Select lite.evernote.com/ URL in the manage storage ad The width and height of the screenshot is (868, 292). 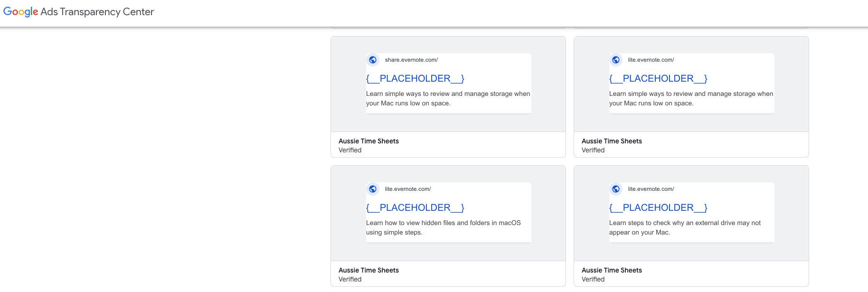click(651, 60)
